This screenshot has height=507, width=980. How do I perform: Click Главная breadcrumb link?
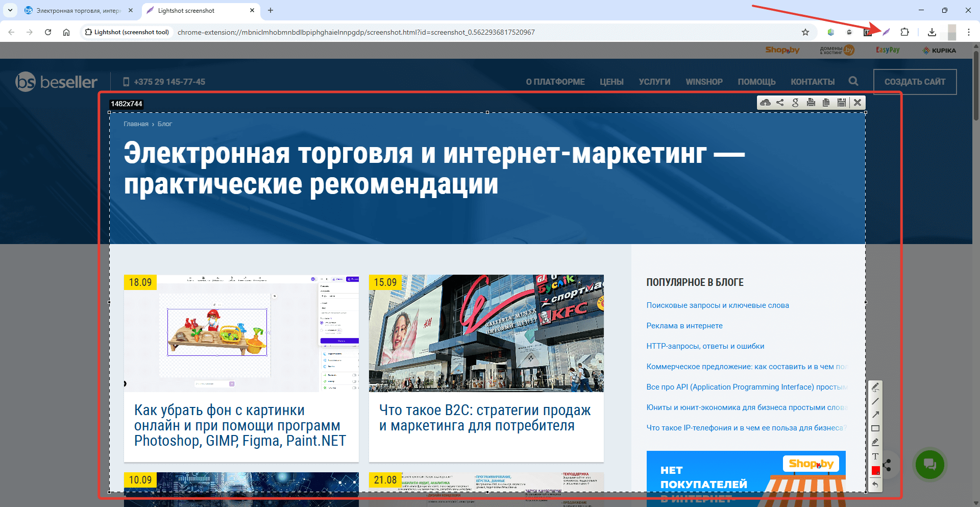click(136, 124)
